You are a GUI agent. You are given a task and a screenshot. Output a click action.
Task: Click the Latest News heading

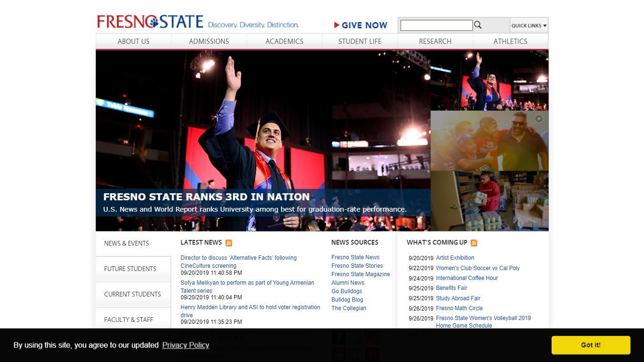201,242
